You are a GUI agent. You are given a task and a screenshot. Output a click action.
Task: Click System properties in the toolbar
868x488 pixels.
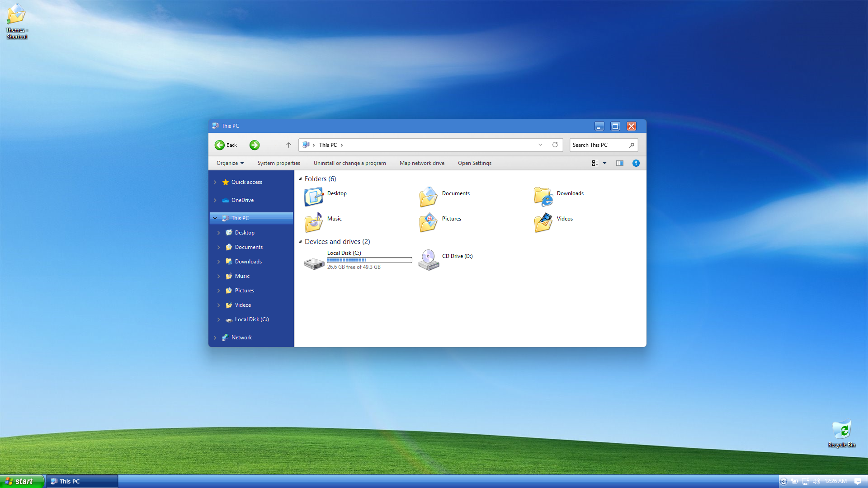pyautogui.click(x=278, y=163)
